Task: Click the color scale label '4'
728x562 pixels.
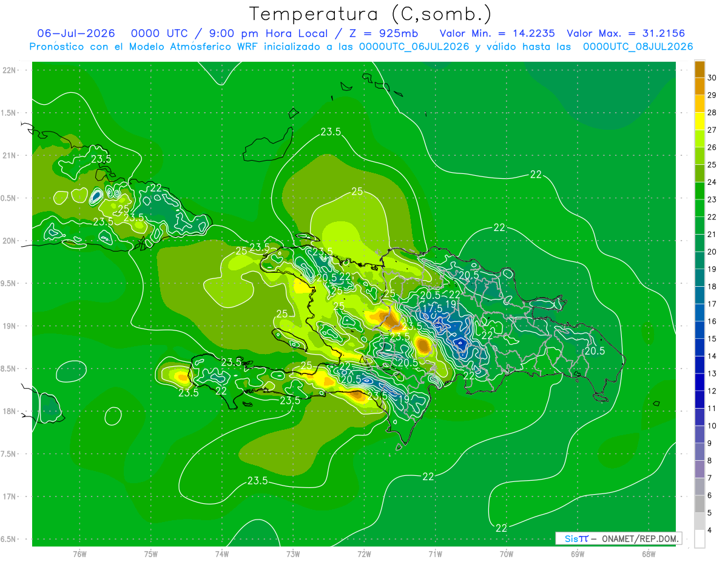Action: [x=711, y=530]
